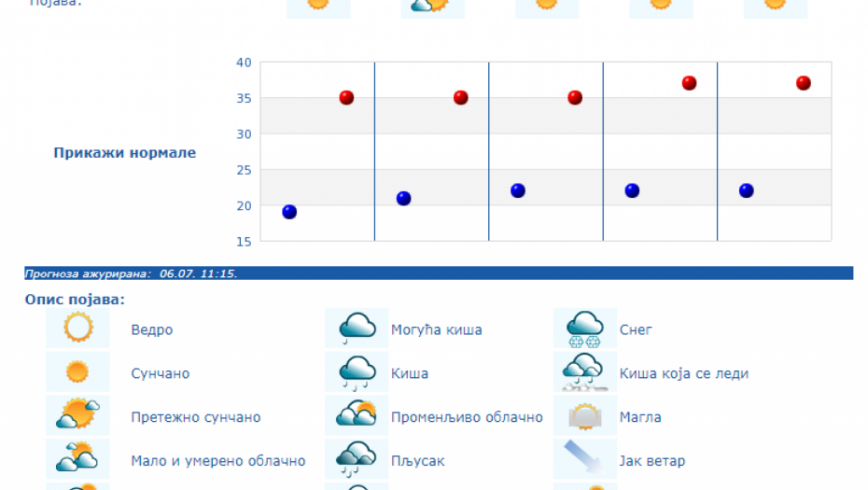Click the Променљиво облачно legend icon
Screen dimensions: 868x490
(357, 416)
